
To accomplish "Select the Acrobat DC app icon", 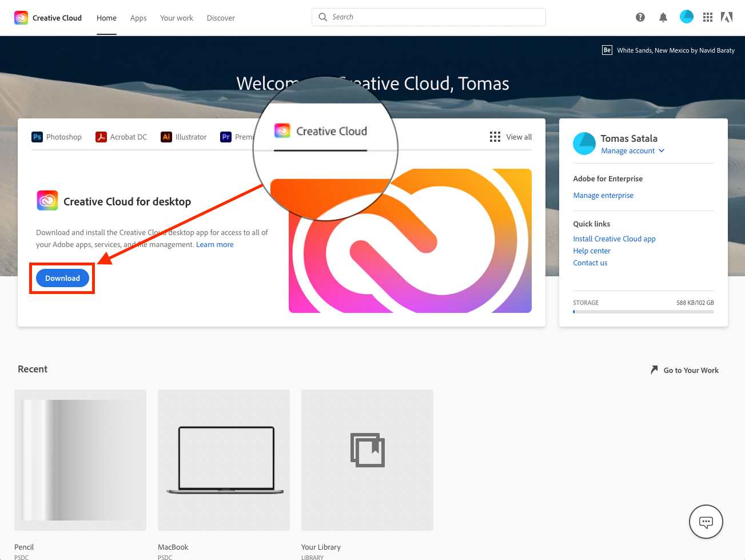I will (x=101, y=137).
